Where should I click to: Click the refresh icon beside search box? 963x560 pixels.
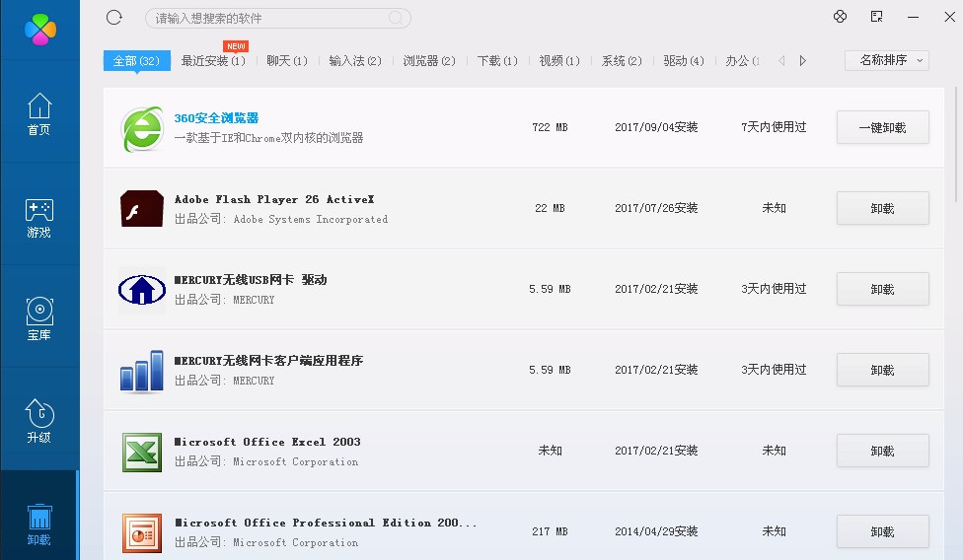114,18
